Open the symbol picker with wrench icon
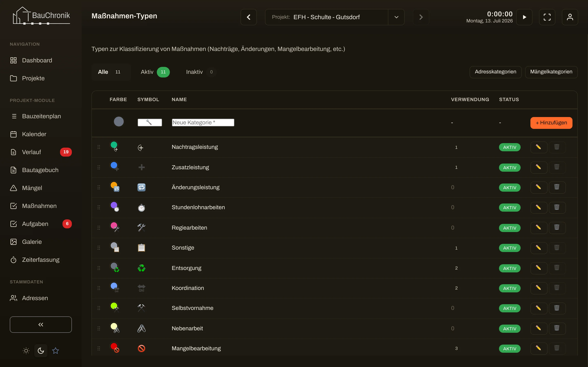The width and height of the screenshot is (588, 367). (x=150, y=123)
